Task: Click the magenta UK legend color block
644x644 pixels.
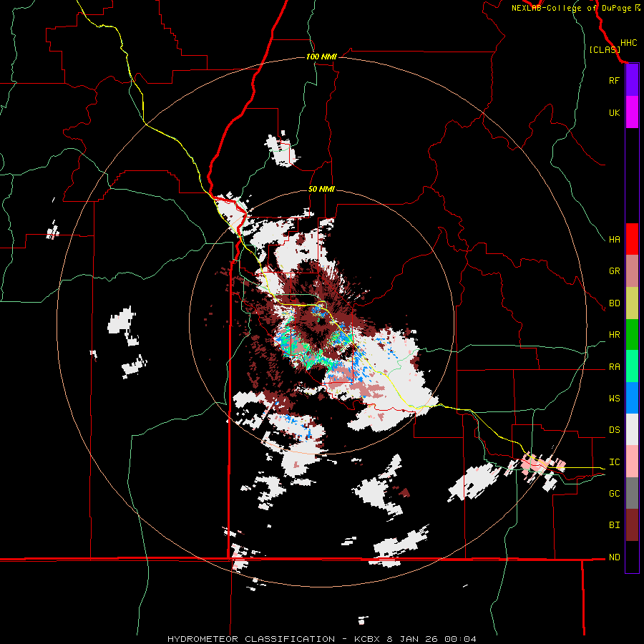Action: point(632,112)
